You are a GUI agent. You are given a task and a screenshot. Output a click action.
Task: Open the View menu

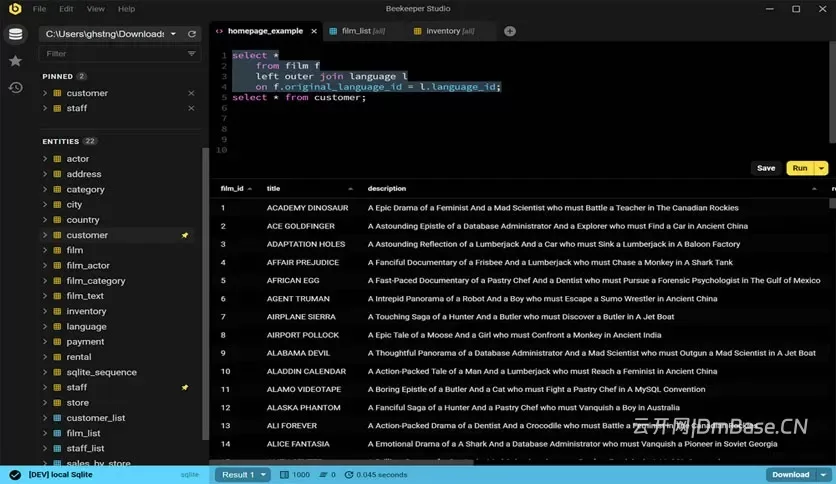coord(96,9)
